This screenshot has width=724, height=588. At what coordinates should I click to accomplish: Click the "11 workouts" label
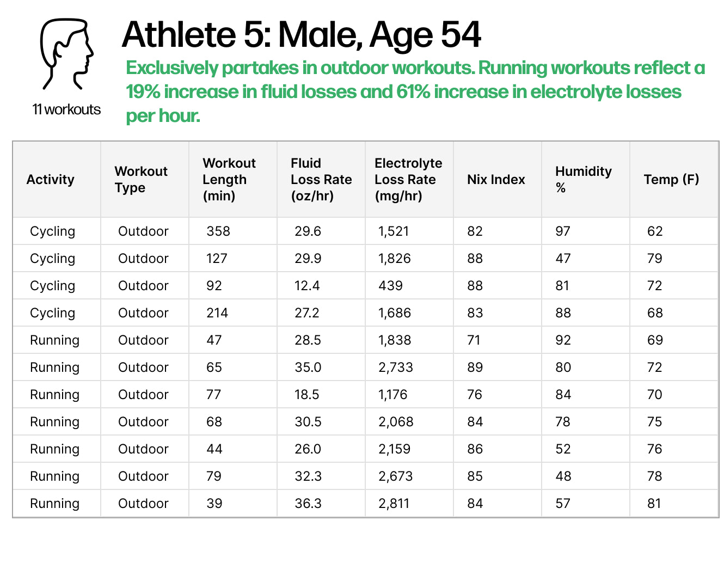point(66,109)
